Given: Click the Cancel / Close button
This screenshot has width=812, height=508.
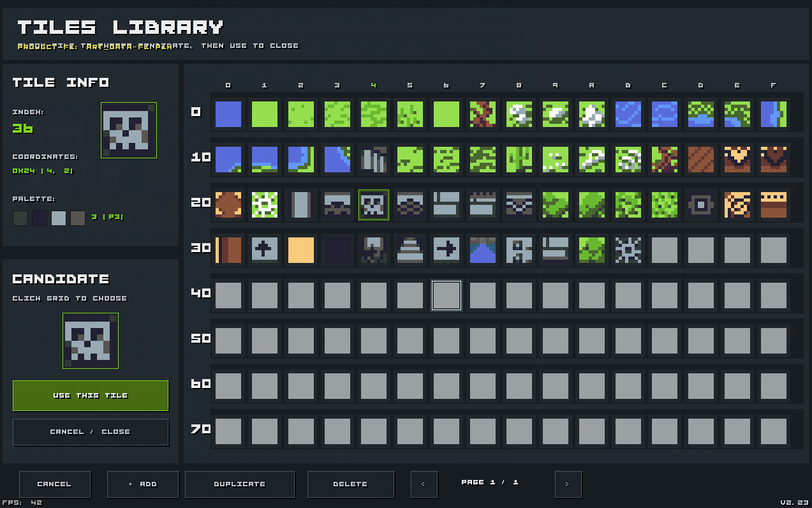Looking at the screenshot, I should tap(91, 432).
